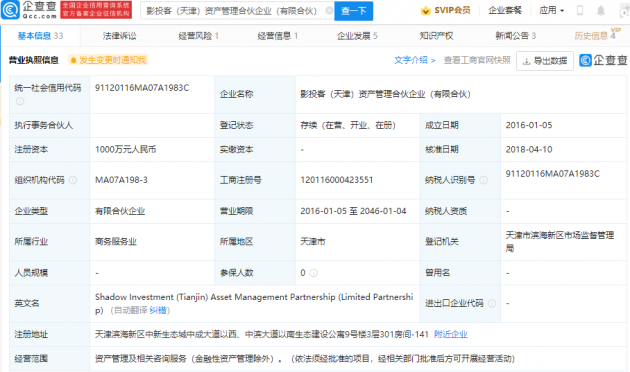Click 天津市 region value

tap(313, 242)
